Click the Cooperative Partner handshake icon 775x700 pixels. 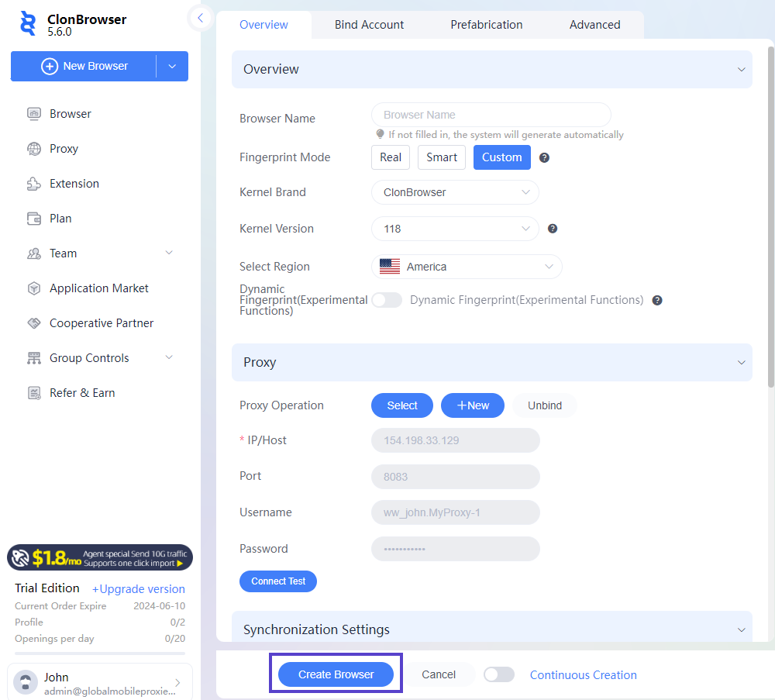point(34,323)
